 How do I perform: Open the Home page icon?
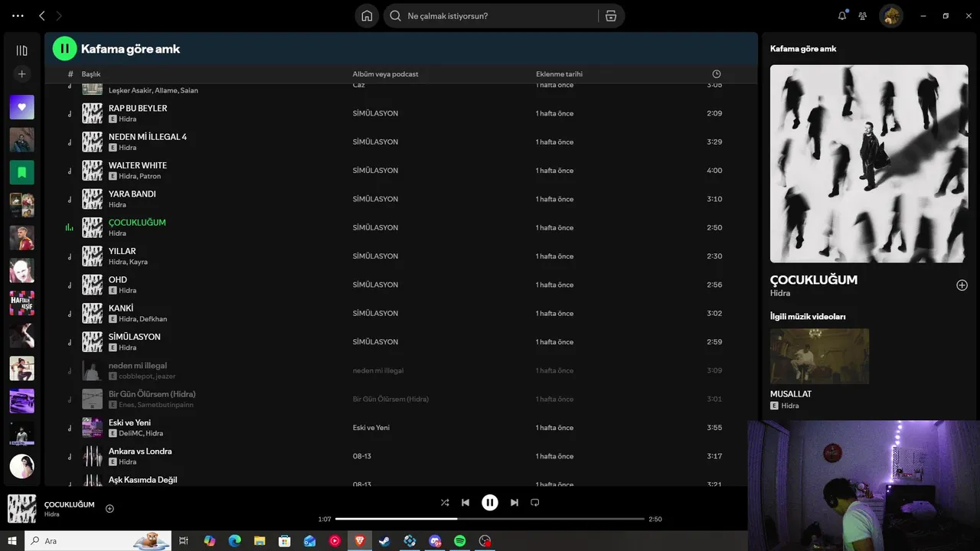pos(367,16)
